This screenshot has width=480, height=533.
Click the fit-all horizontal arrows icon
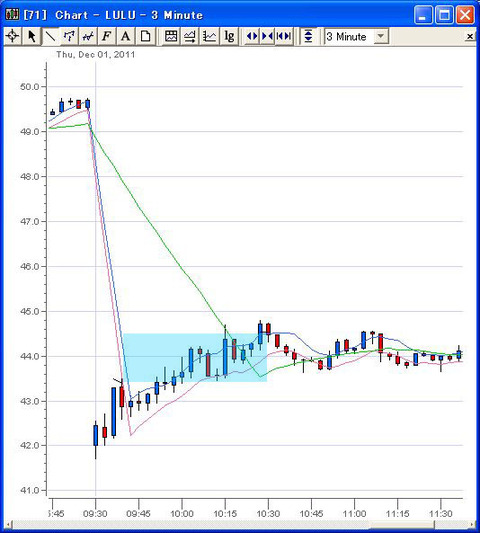pos(284,36)
